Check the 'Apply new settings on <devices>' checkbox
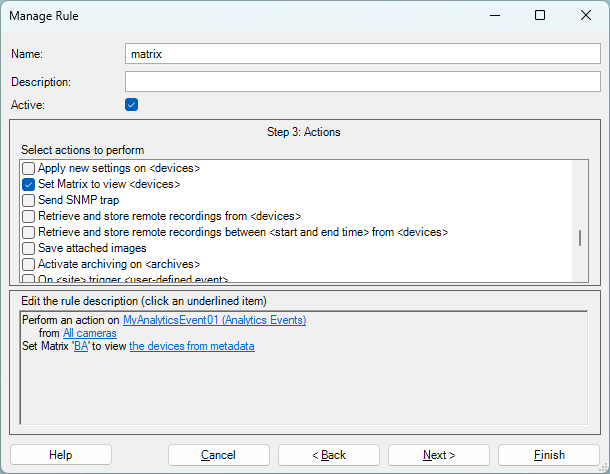Screen dimensions: 610x474 29,169
